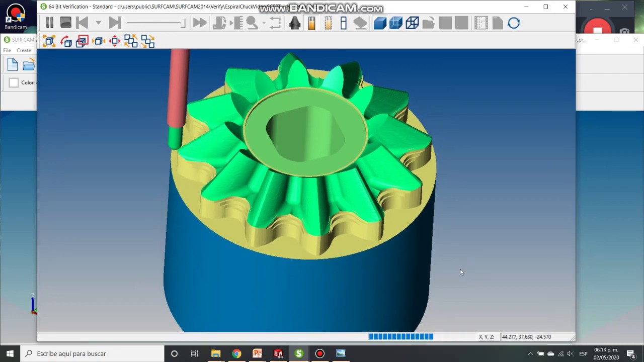Rewind simulation to the start
Image resolution: width=644 pixels, height=362 pixels.
pyautogui.click(x=82, y=23)
